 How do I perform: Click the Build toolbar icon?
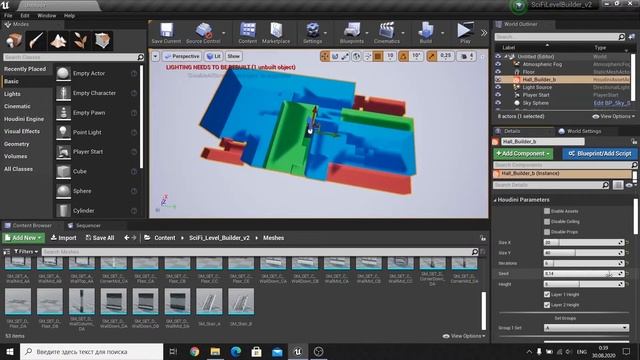[x=426, y=33]
